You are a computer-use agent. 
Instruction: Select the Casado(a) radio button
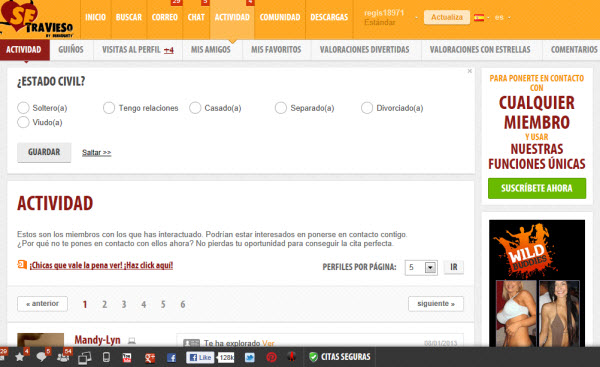tap(195, 108)
